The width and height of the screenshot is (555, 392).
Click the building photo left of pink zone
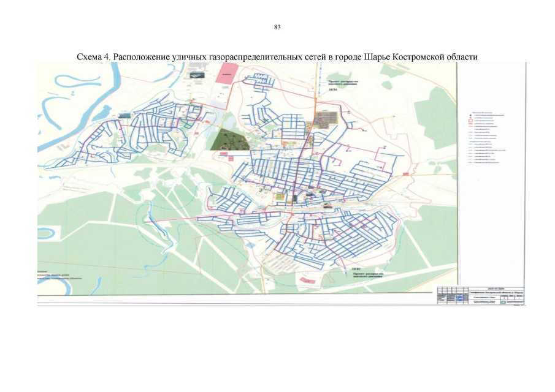(x=197, y=75)
